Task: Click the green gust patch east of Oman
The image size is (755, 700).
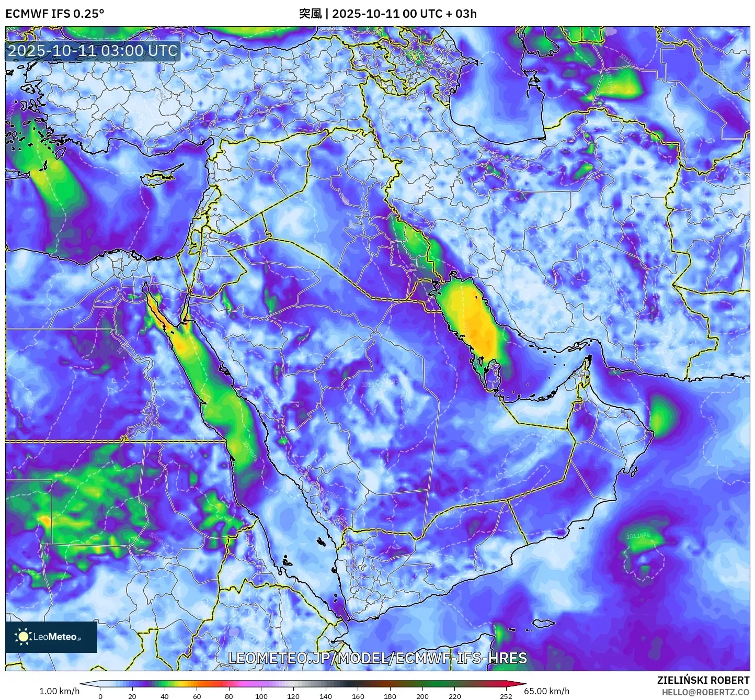Action: pyautogui.click(x=661, y=417)
